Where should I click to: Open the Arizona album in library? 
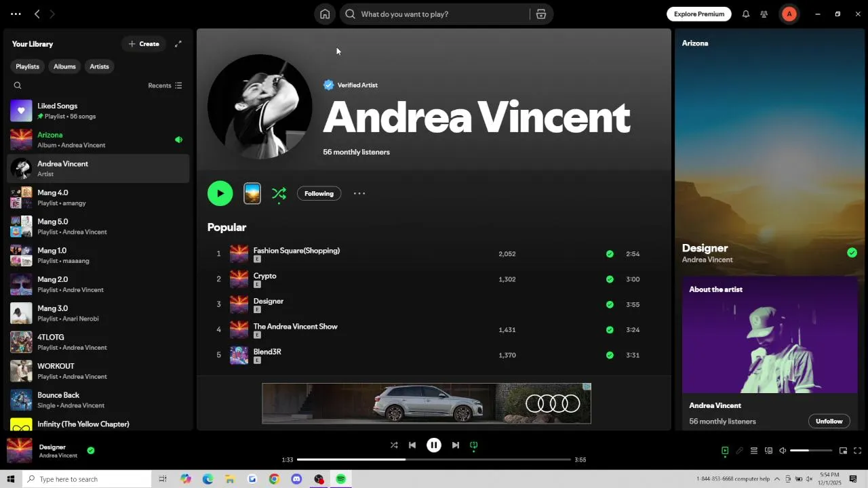pyautogui.click(x=98, y=140)
